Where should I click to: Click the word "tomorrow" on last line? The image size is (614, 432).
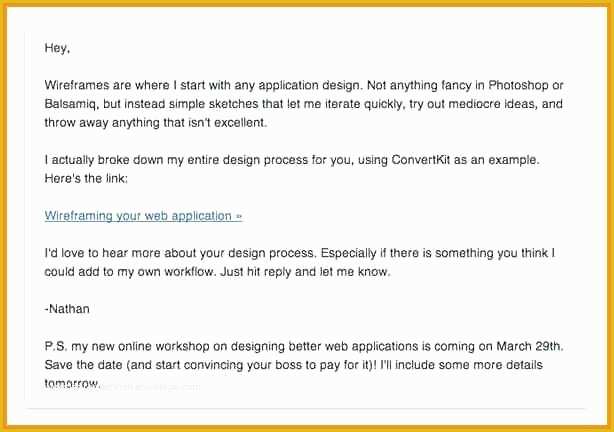point(72,384)
